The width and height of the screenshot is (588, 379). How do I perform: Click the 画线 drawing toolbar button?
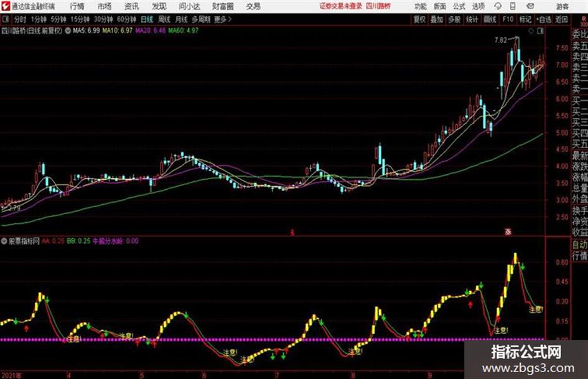(x=490, y=19)
